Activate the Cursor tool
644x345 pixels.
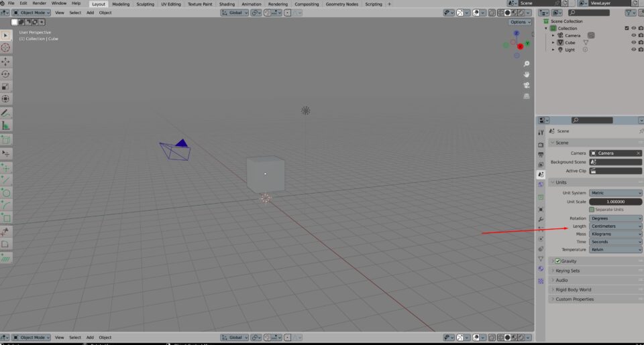tap(6, 48)
